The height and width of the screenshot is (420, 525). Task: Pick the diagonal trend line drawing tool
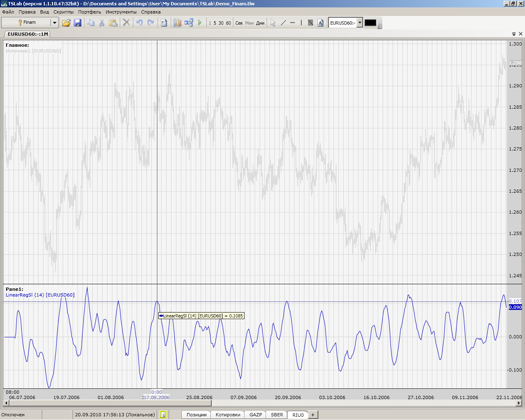tap(283, 23)
